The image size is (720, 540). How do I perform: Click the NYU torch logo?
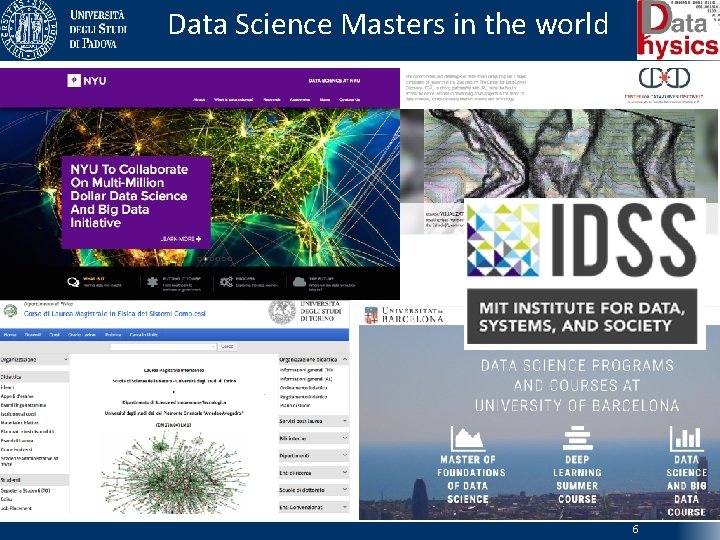(73, 81)
